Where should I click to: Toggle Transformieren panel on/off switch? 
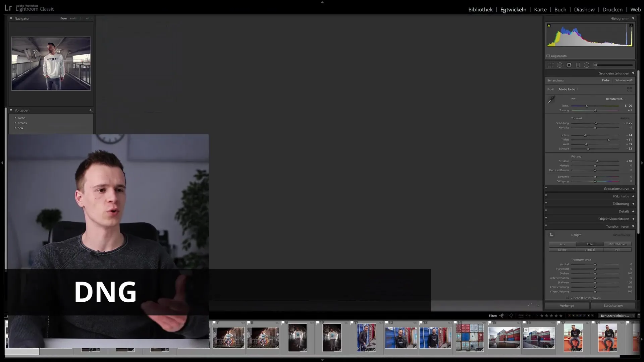tap(546, 225)
